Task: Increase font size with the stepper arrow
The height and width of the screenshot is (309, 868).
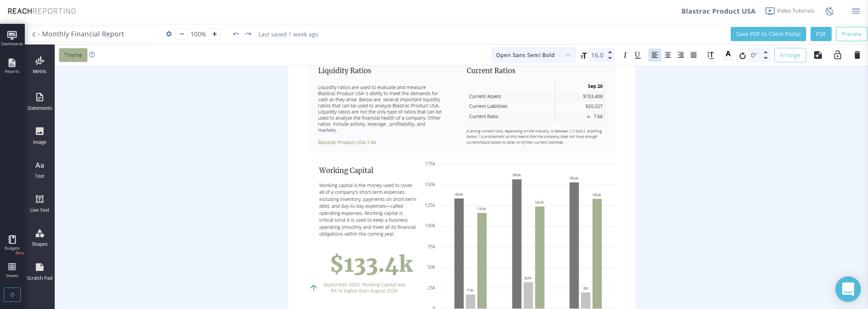Action: (610, 53)
